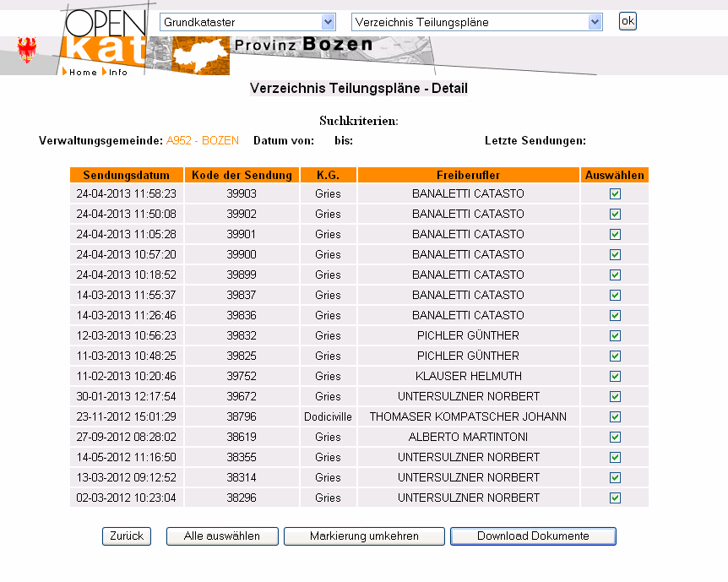728x582 pixels.
Task: Deselect the Dodiciville row checkbox
Action: point(615,416)
